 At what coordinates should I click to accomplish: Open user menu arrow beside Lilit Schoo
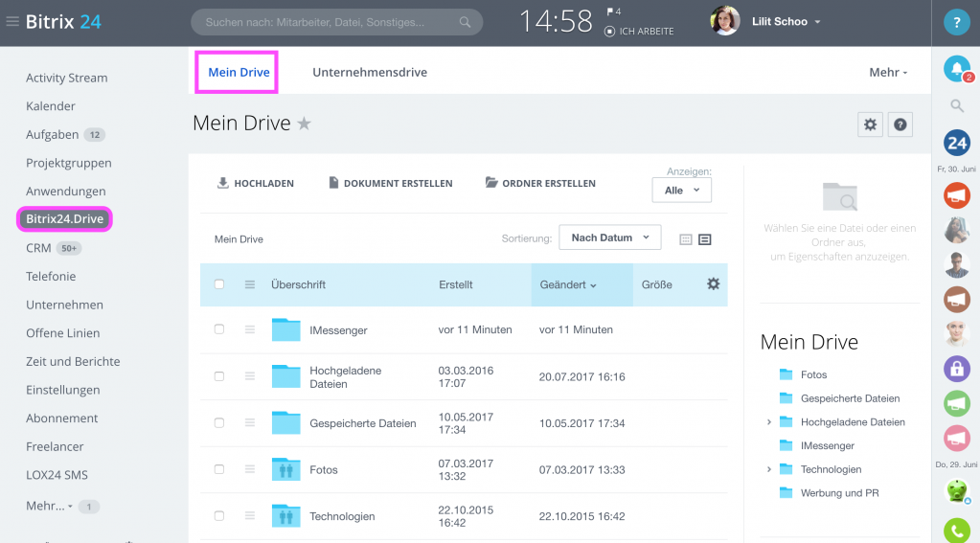point(817,22)
